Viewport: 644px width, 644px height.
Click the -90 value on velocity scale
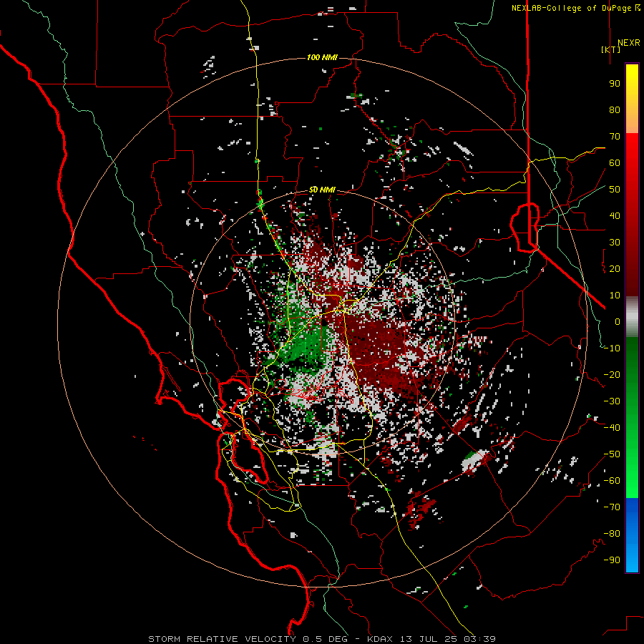612,560
